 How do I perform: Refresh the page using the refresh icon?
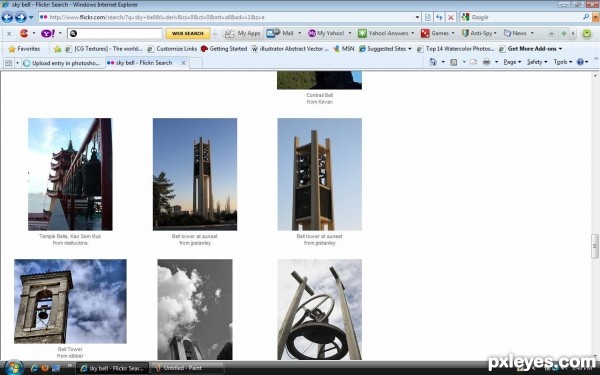coord(439,17)
